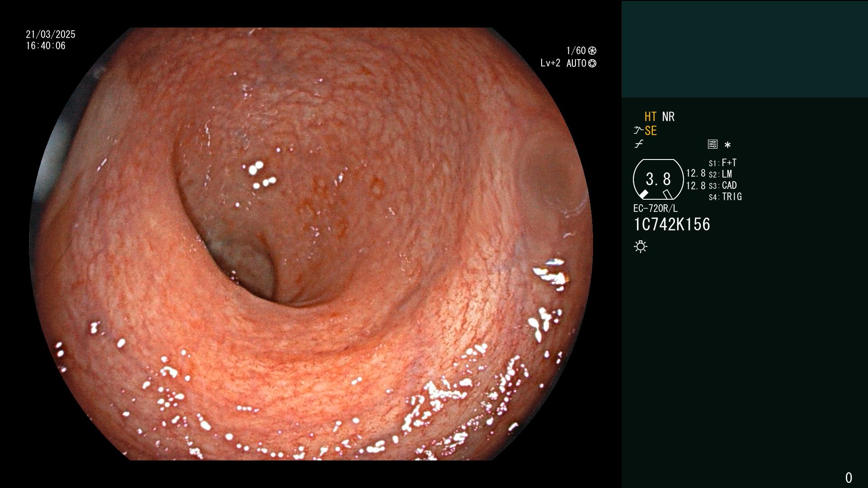This screenshot has width=868, height=488.
Task: Click the NR noise reduction indicator
Action: [668, 117]
